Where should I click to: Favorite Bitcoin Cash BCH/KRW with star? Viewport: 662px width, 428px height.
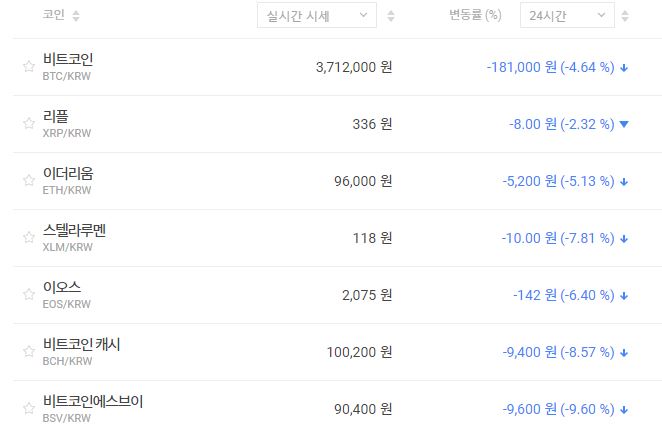click(29, 352)
